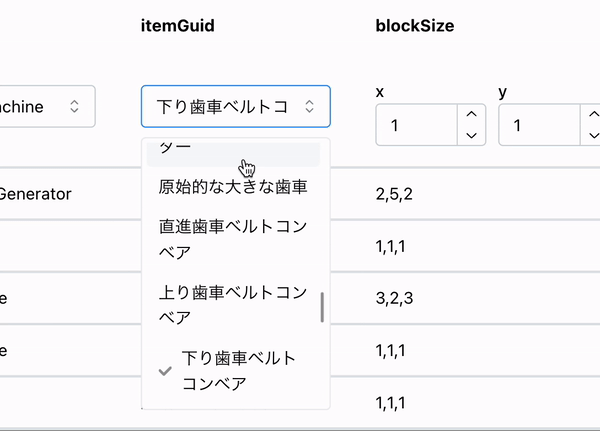The height and width of the screenshot is (431, 600).
Task: Click the itemGuid dropdown chevron icon
Action: point(310,106)
